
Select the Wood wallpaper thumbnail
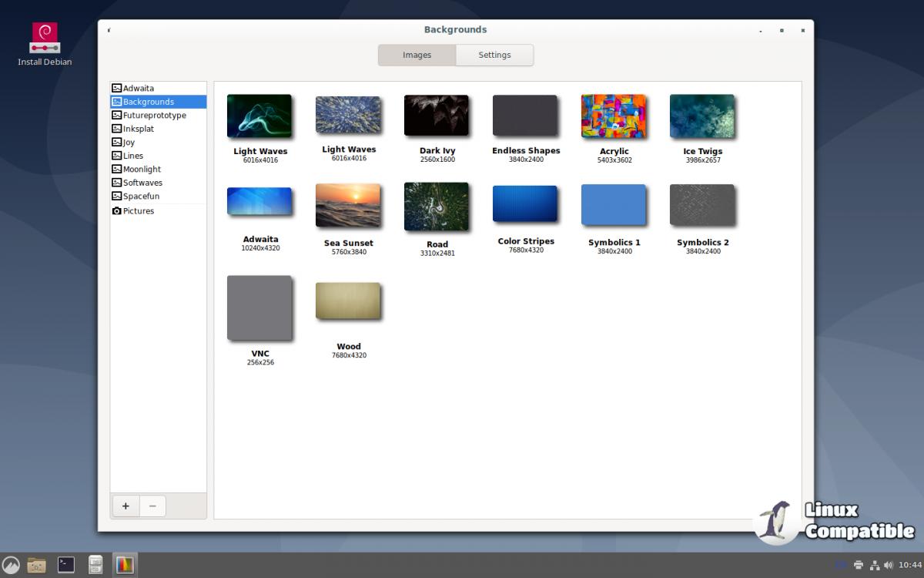[348, 301]
